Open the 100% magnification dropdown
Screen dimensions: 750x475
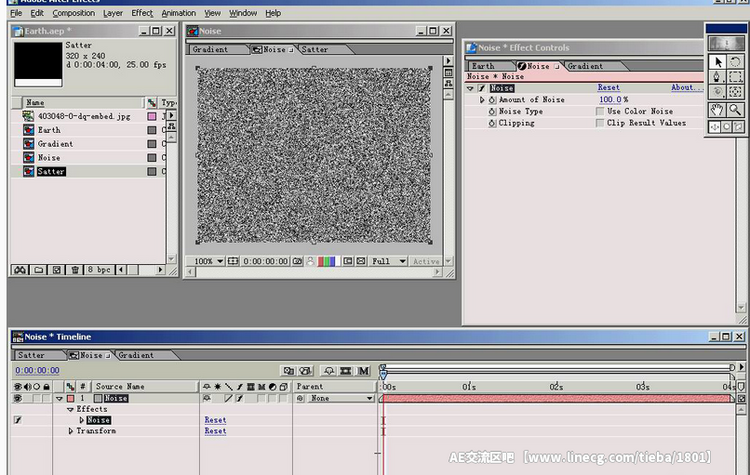point(209,261)
